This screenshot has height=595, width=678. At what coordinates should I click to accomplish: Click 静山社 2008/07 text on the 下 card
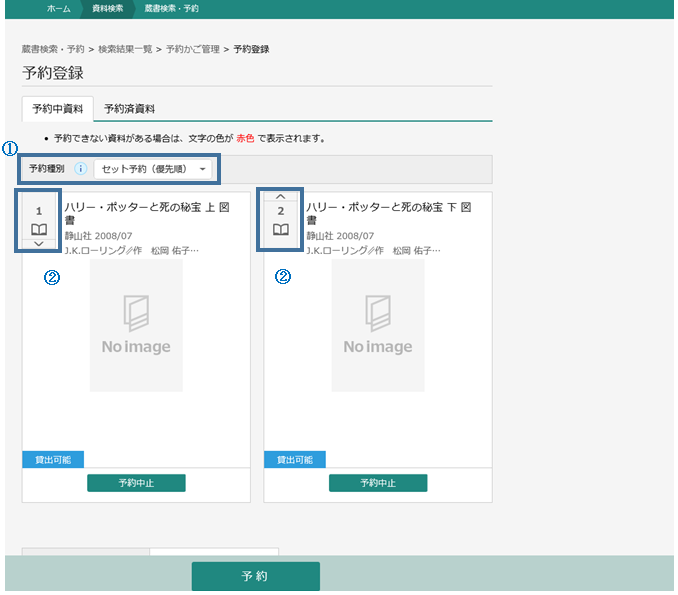340,236
